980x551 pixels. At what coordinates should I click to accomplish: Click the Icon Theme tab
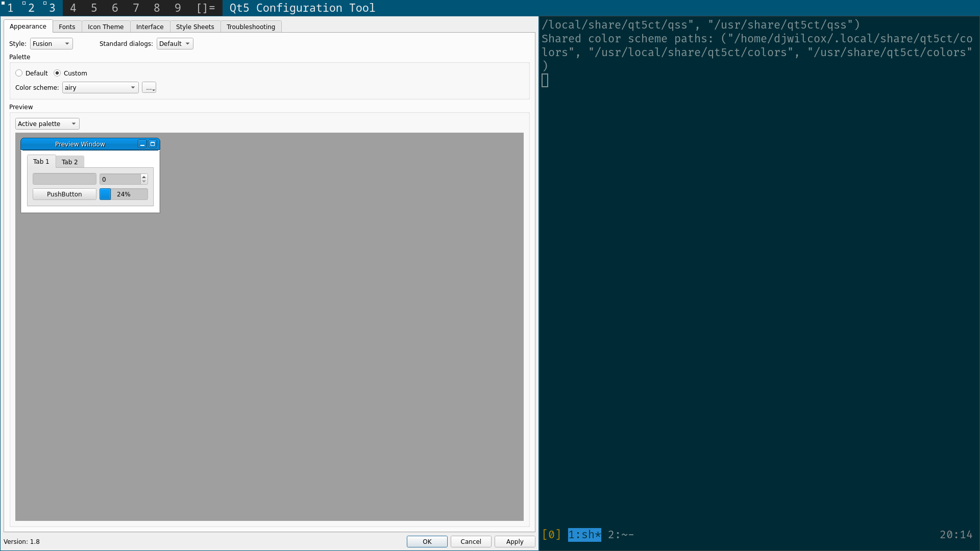tap(106, 26)
